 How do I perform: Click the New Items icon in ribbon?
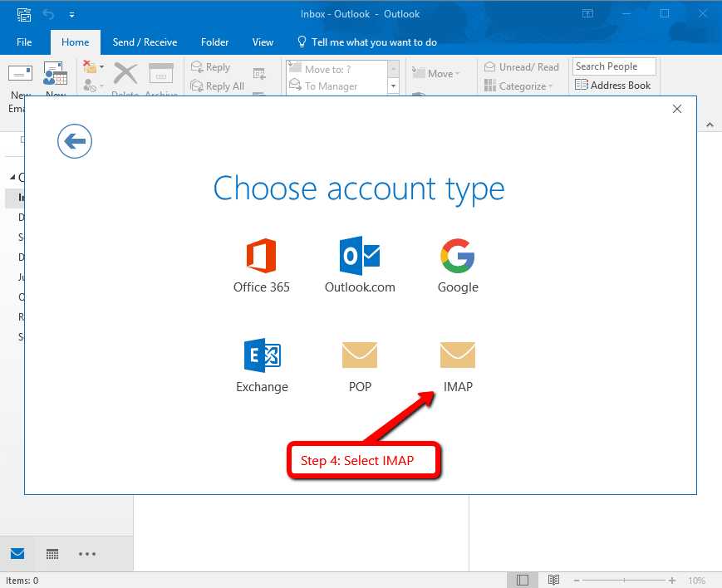click(x=56, y=74)
